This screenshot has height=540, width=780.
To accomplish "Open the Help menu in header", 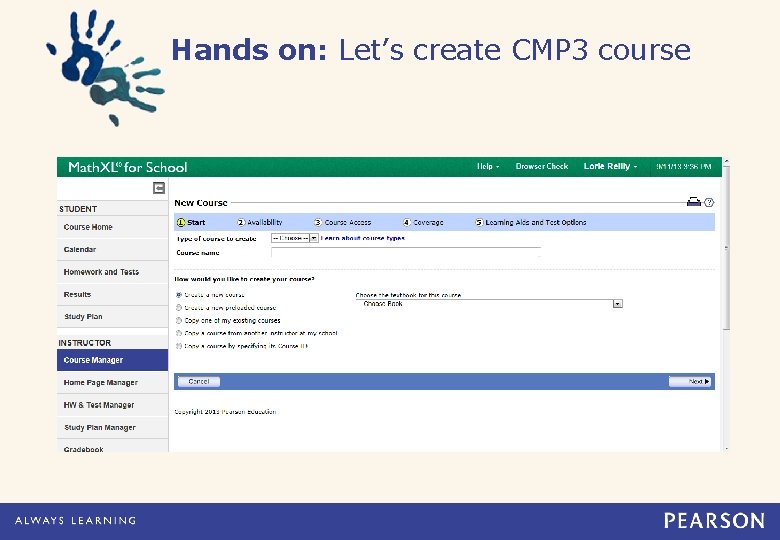I will point(488,166).
